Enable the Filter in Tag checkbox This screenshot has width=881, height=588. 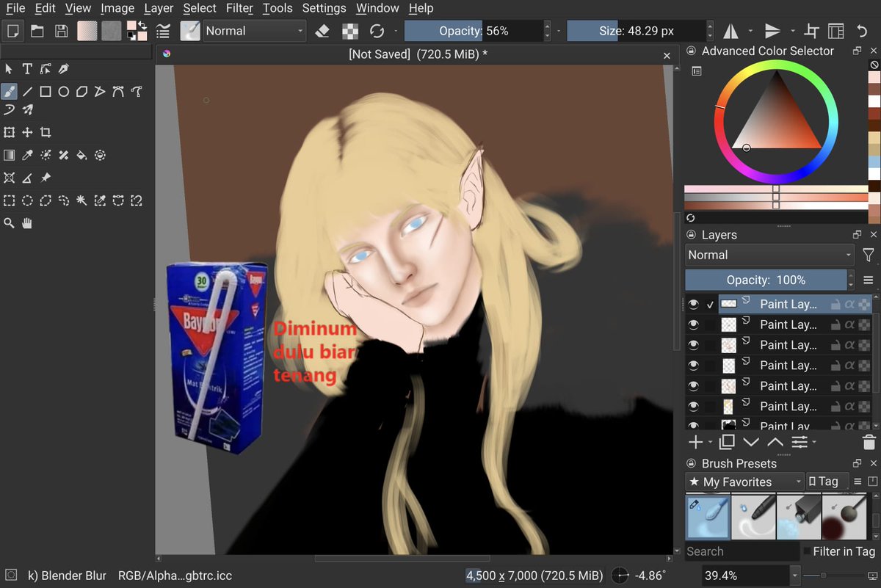(x=808, y=551)
